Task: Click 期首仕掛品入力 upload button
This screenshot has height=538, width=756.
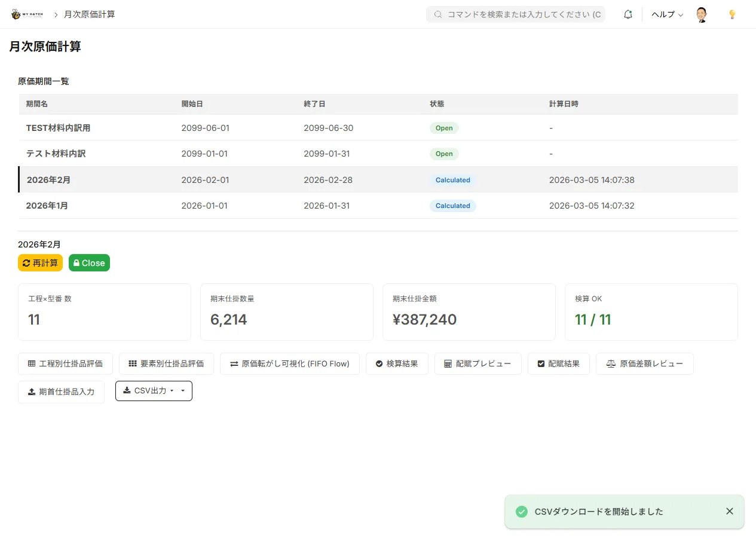Action: point(61,392)
